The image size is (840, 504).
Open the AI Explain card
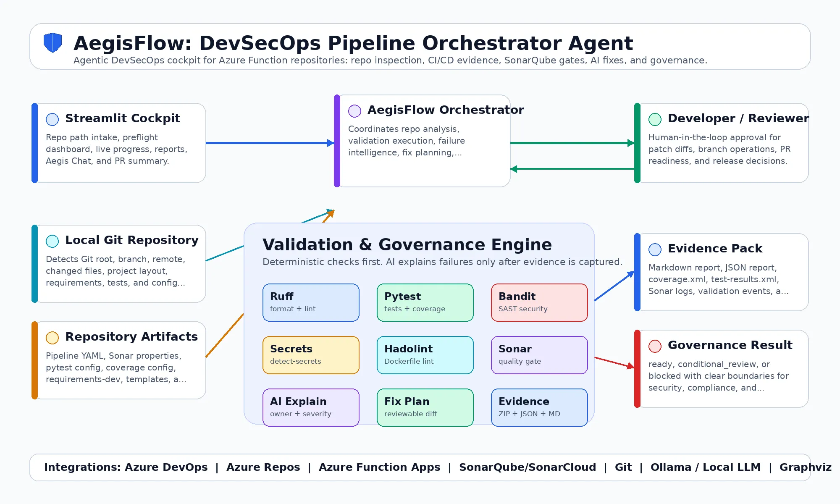coord(311,407)
